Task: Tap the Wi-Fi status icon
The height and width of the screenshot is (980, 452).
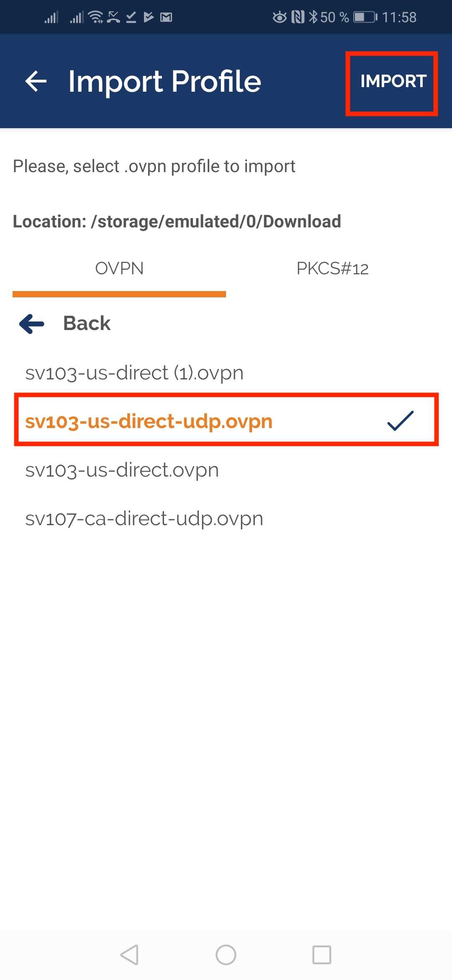Action: [96, 17]
